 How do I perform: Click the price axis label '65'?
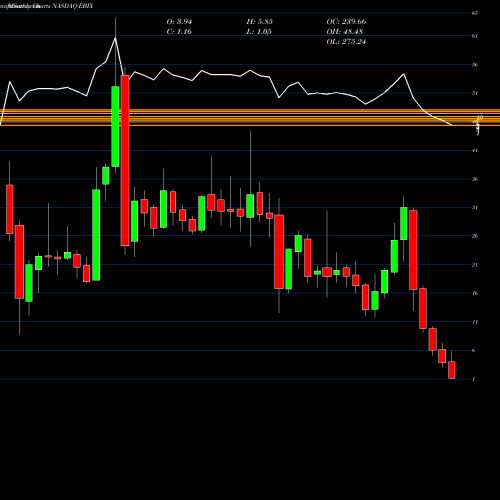(475, 13)
